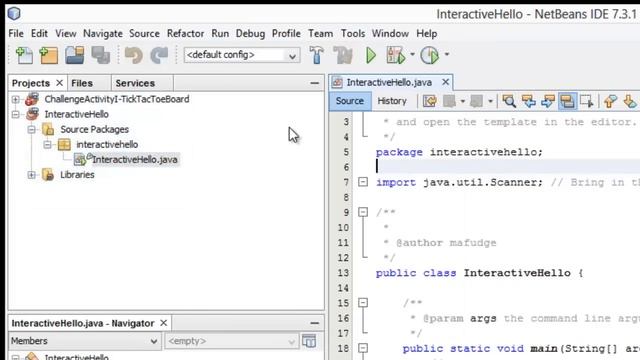Collapse the import code fold at line 7
The width and height of the screenshot is (640, 360).
click(363, 182)
